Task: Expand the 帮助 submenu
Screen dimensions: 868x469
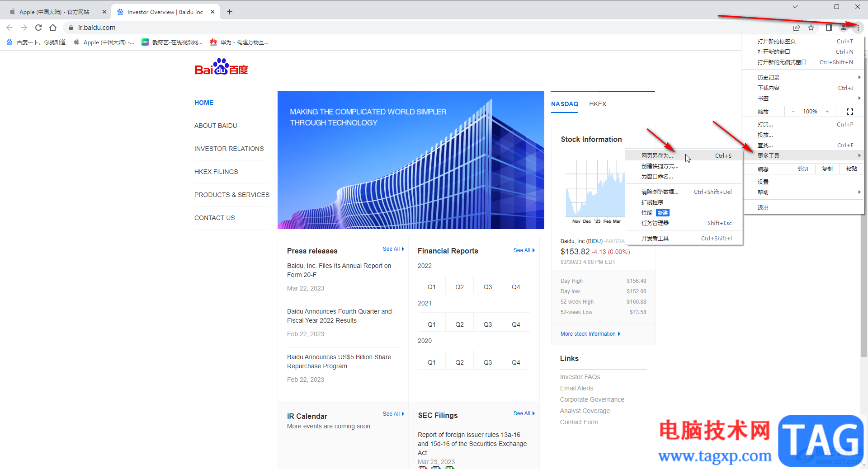Action: click(803, 192)
